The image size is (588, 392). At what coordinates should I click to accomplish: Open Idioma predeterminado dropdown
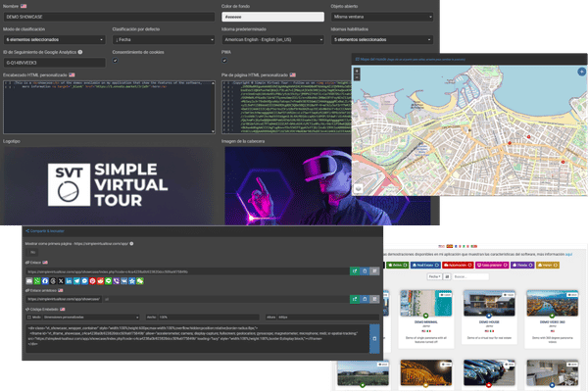(273, 39)
